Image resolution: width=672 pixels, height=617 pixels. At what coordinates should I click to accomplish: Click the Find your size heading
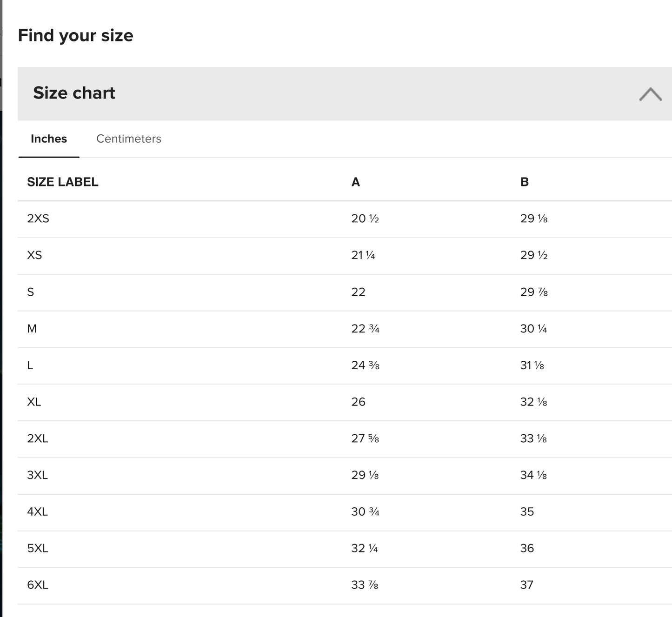pos(76,35)
